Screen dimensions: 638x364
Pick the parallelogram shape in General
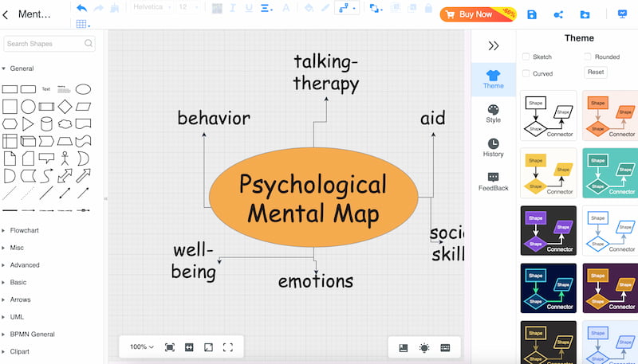83,107
